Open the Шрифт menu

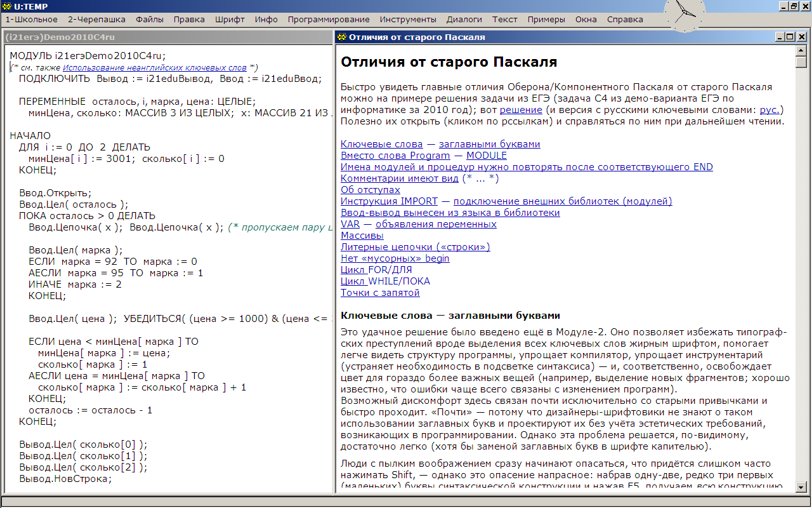click(230, 20)
